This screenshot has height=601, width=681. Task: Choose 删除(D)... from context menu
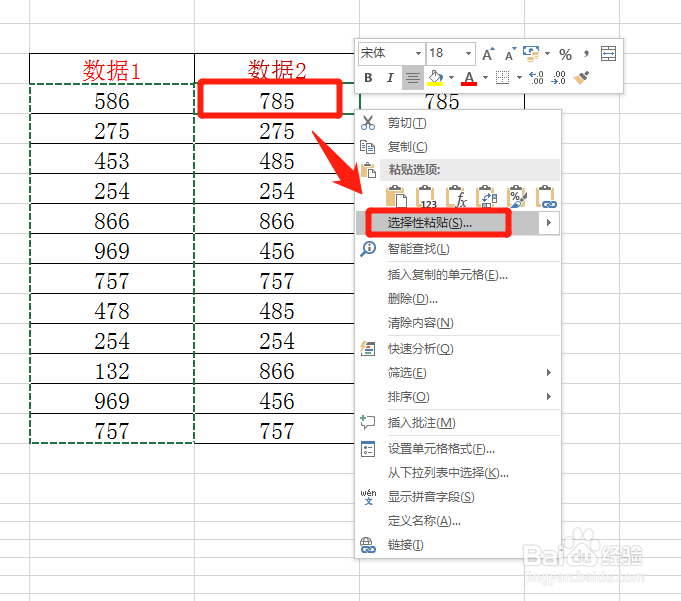click(x=458, y=299)
